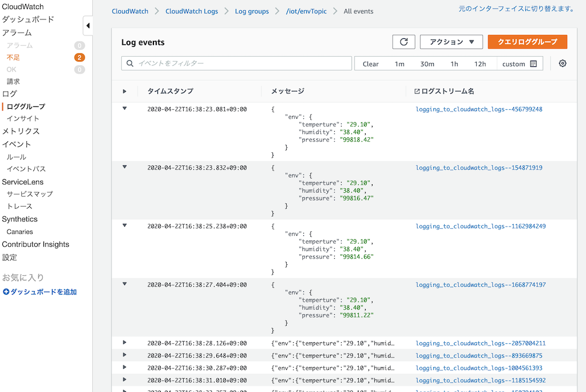The width and height of the screenshot is (586, 392).
Task: Open log stream logging_to_cloudwatch_logs--1668774197
Action: 481,285
